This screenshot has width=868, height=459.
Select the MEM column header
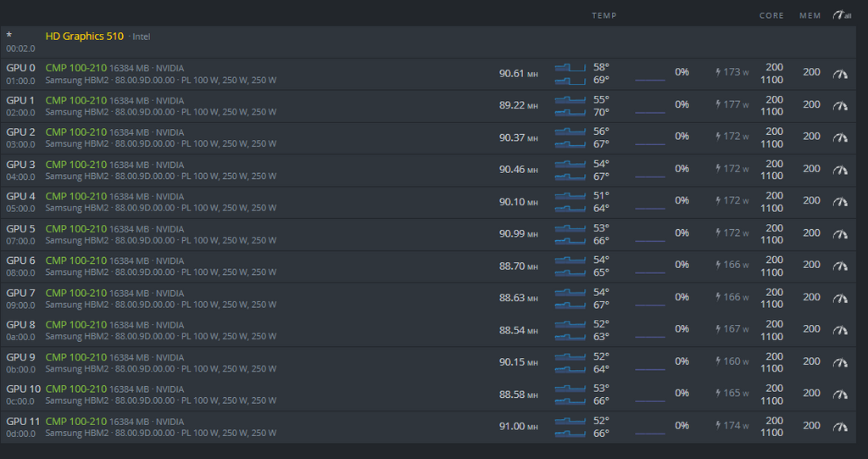(x=810, y=16)
